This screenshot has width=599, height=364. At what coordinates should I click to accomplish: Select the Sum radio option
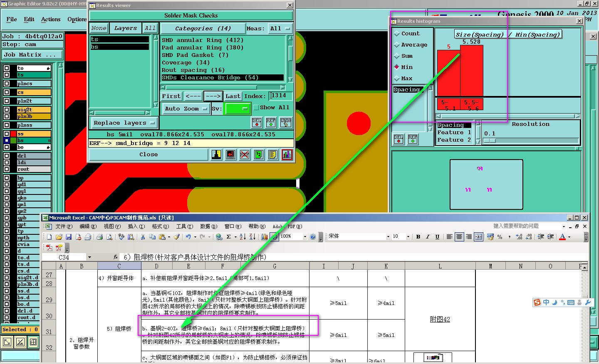tap(396, 56)
